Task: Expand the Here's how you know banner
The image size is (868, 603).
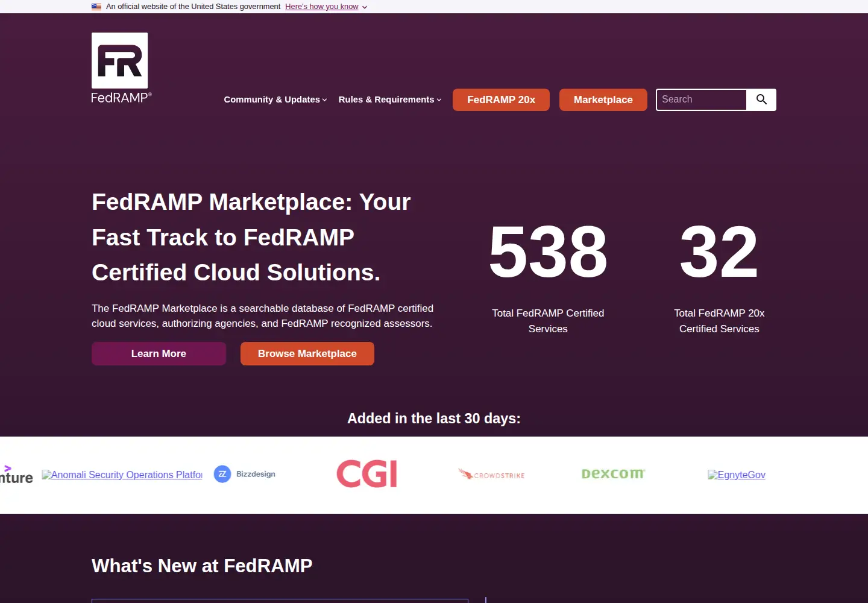Action: click(x=326, y=7)
